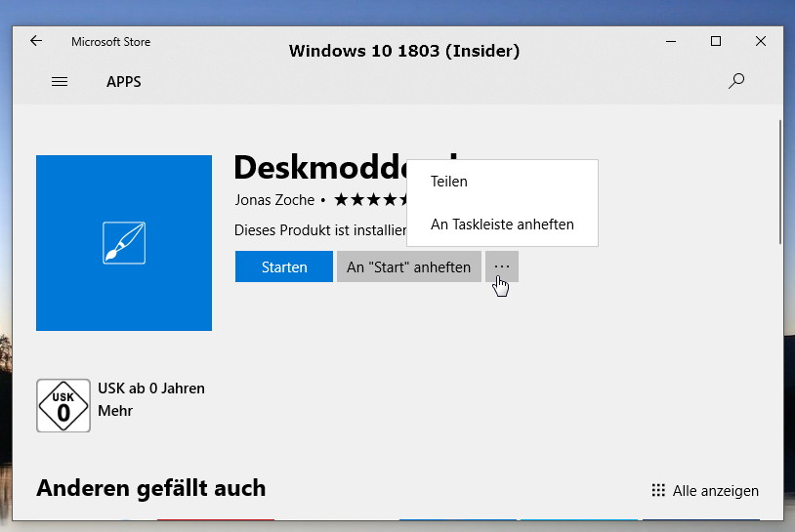Image resolution: width=795 pixels, height=532 pixels.
Task: Click the Deskmodder app tile image
Action: tap(124, 243)
